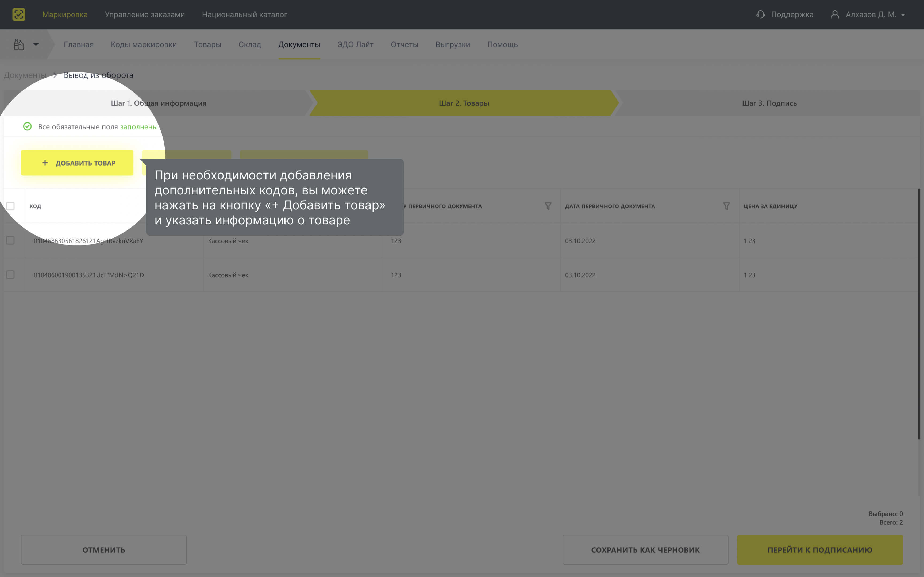
Task: Click the заполнены status text
Action: pos(139,127)
